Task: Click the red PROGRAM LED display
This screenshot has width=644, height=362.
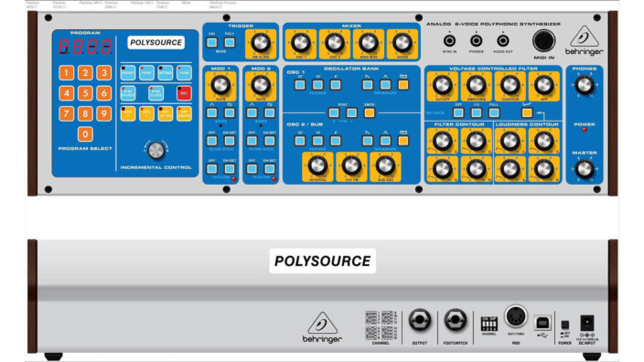Action: pos(85,47)
